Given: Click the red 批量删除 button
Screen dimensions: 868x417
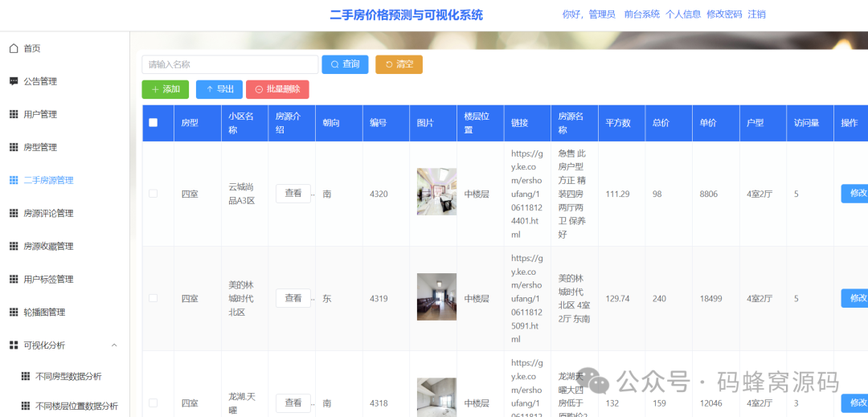Looking at the screenshot, I should pyautogui.click(x=277, y=90).
